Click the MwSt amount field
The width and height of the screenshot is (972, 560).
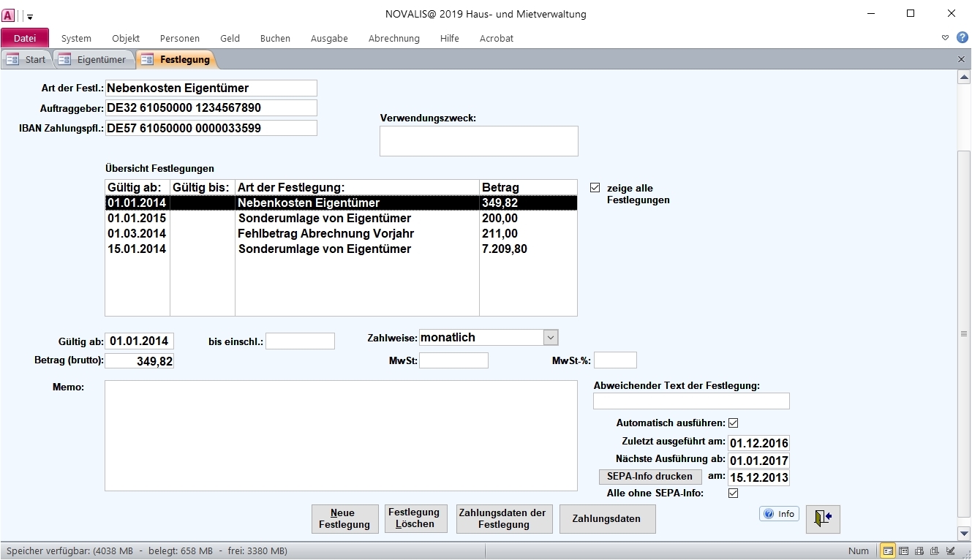click(453, 360)
